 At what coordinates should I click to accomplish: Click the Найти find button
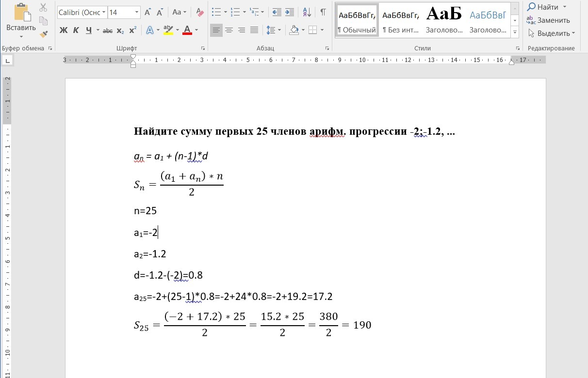(542, 7)
